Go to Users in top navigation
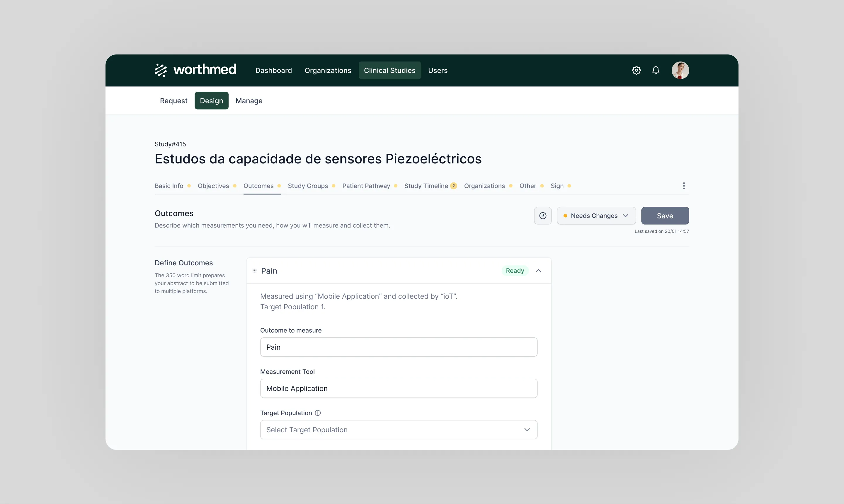 [438, 70]
